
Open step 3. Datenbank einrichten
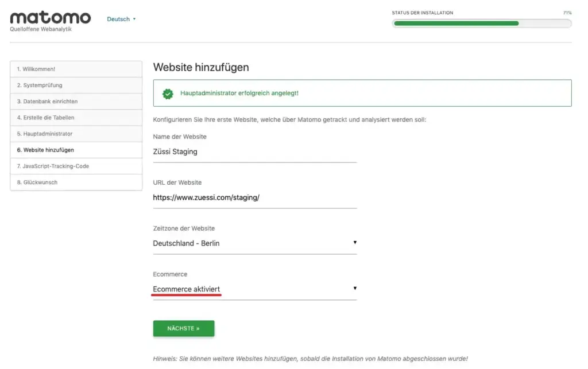coord(76,102)
